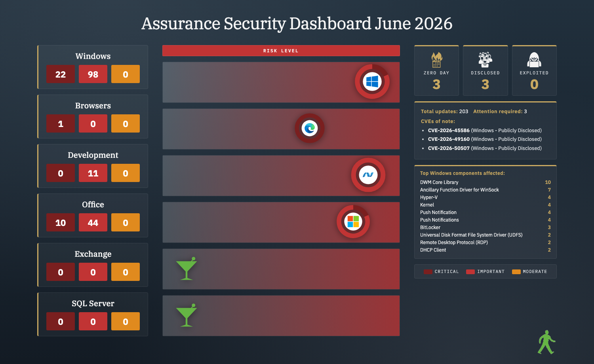The height and width of the screenshot is (364, 594).
Task: Click Windows moderate count 0
Action: 126,74
